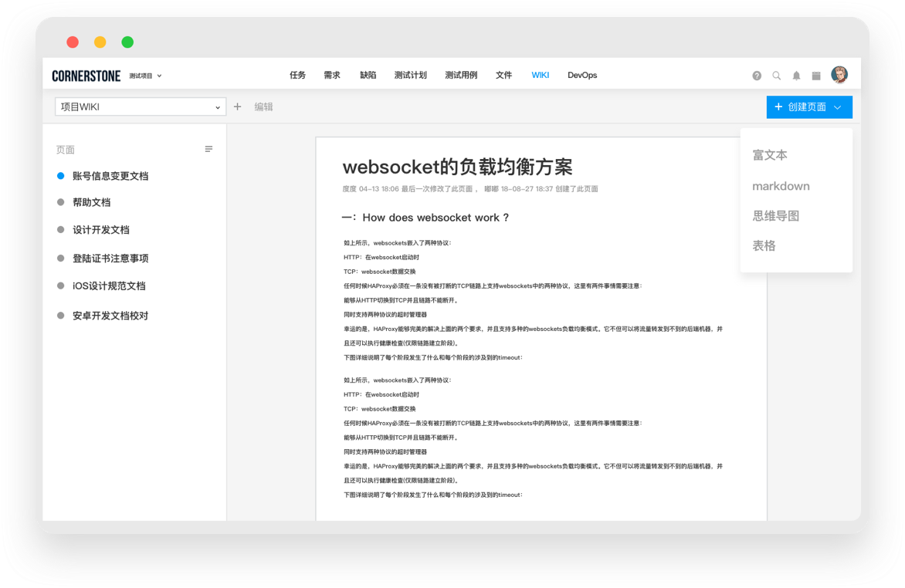Select the blue dot beside 账号信息变更文档
The image size is (905, 588).
click(62, 175)
